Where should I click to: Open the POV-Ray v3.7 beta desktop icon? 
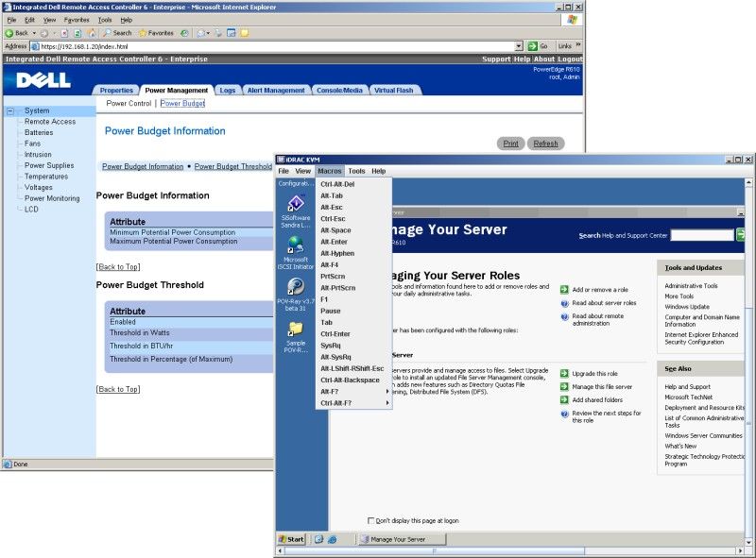[x=296, y=294]
